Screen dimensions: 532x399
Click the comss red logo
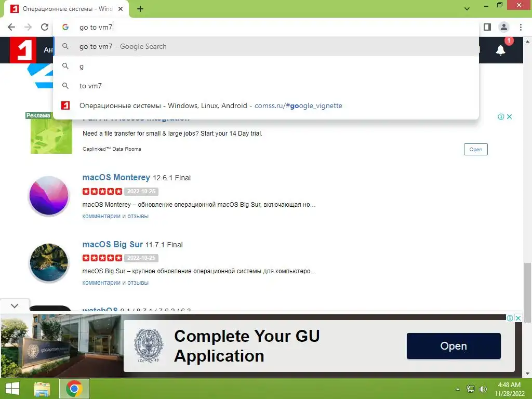(x=23, y=50)
